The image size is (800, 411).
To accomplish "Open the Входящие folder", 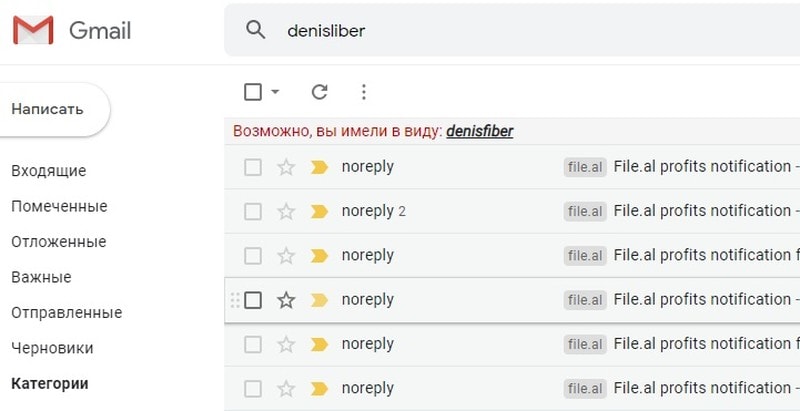I will 48,171.
